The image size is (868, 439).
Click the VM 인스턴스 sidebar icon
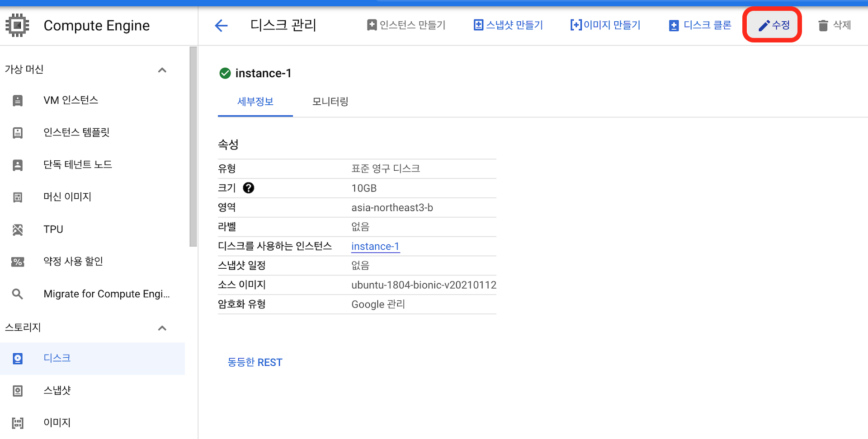point(18,100)
